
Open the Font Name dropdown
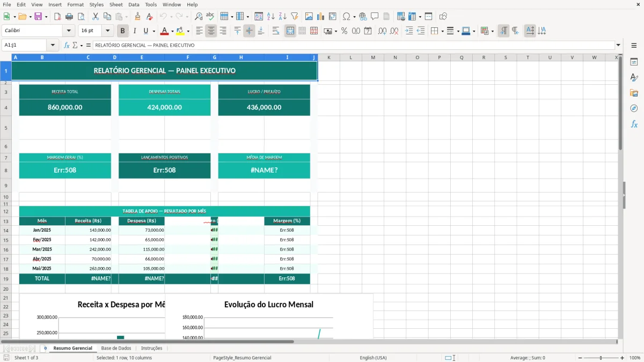point(68,31)
